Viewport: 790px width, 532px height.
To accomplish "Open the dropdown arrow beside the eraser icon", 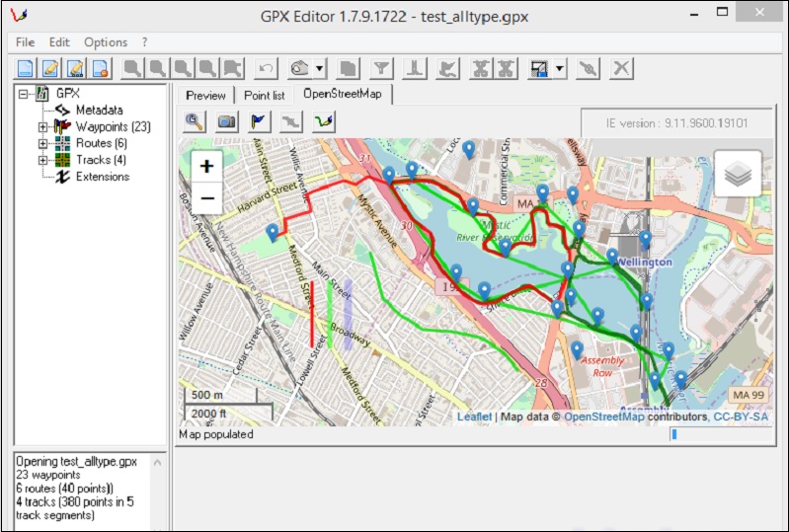I will 320,68.
